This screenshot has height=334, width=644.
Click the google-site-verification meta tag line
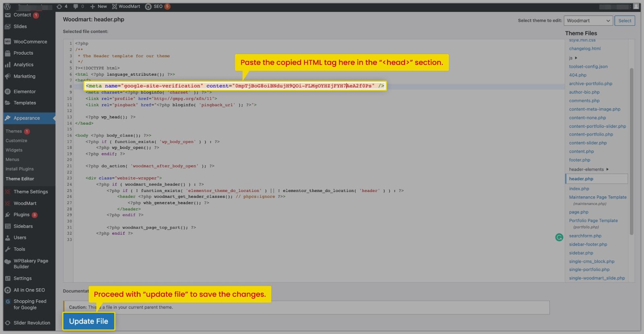(235, 86)
